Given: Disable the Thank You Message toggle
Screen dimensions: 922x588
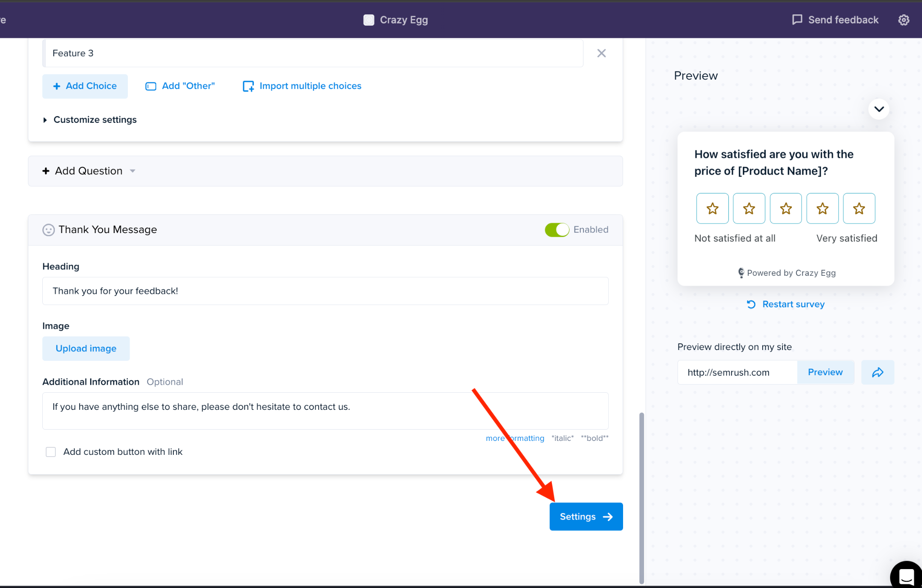Looking at the screenshot, I should [557, 229].
